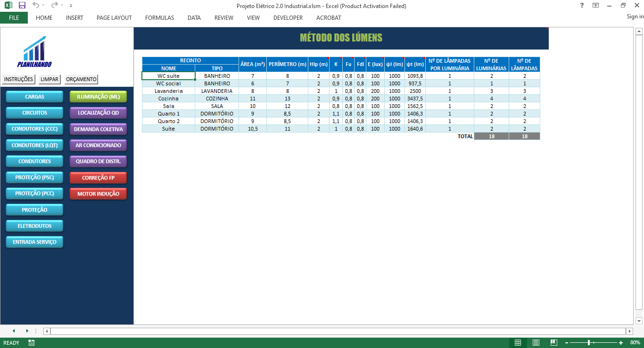Switch to Normal view icon
The width and height of the screenshot is (644, 348).
tap(518, 343)
